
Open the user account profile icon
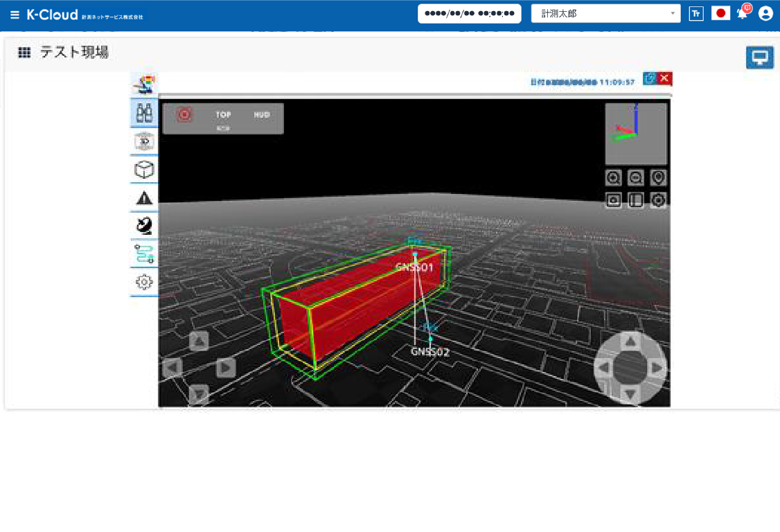pos(765,14)
